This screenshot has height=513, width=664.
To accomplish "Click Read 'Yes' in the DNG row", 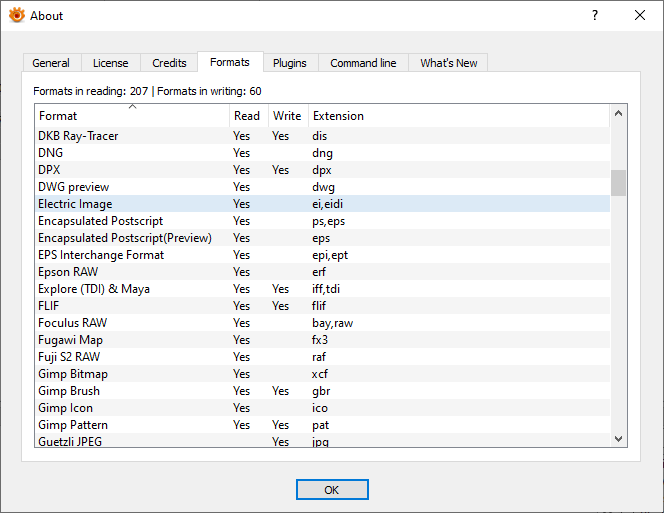I will point(241,153).
